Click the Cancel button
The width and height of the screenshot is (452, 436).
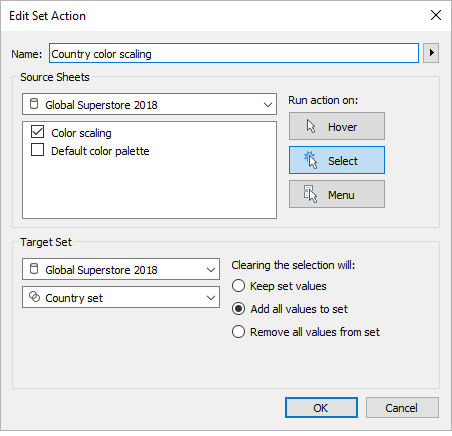[x=402, y=407]
